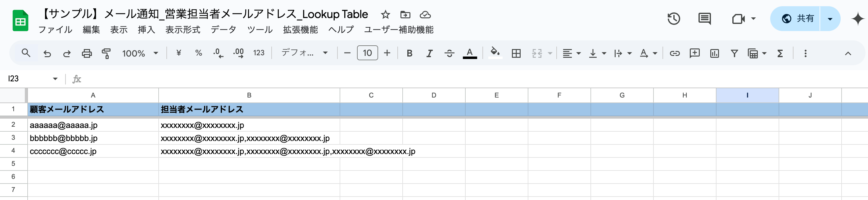Open the ファイル menu

pyautogui.click(x=55, y=30)
